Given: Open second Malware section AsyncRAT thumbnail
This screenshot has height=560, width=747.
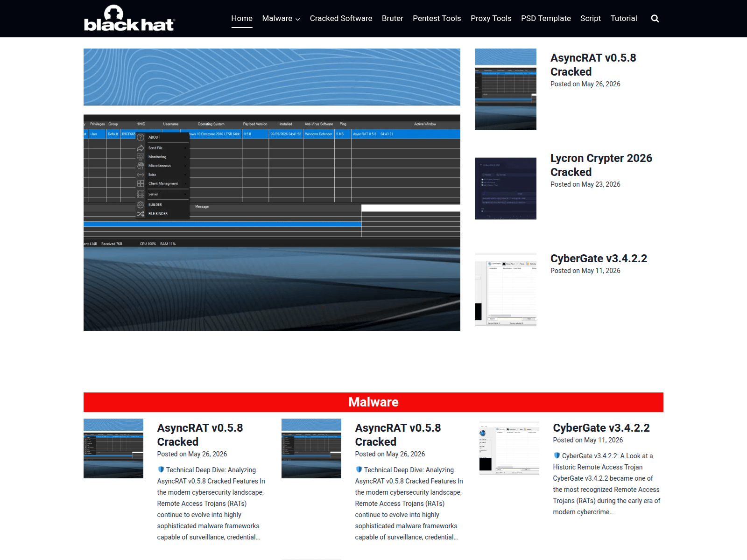Looking at the screenshot, I should tap(311, 448).
